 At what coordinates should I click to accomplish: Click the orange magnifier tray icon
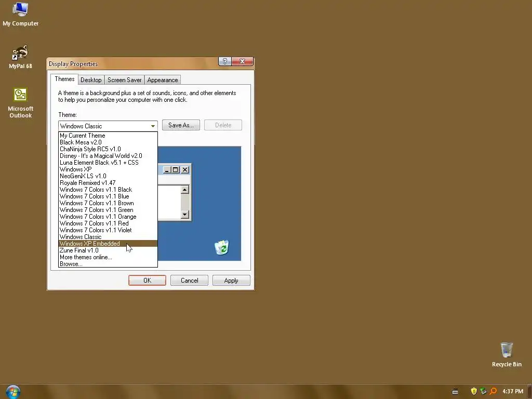pos(493,391)
